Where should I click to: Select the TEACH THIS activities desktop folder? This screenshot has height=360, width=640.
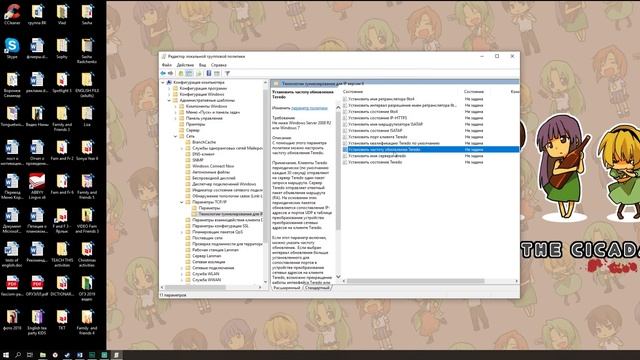pyautogui.click(x=62, y=254)
